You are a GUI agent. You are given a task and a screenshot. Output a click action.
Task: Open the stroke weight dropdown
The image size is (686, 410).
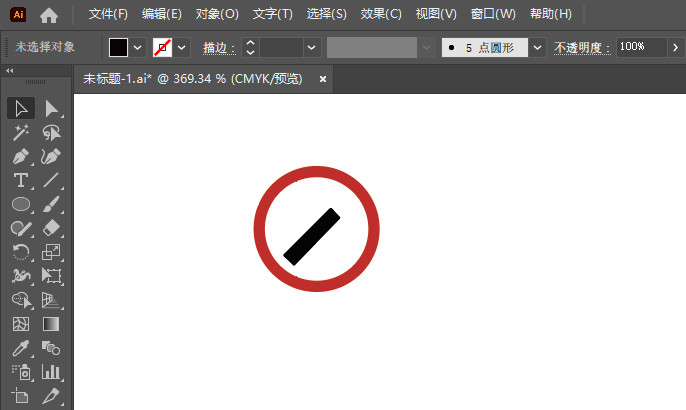pos(312,47)
